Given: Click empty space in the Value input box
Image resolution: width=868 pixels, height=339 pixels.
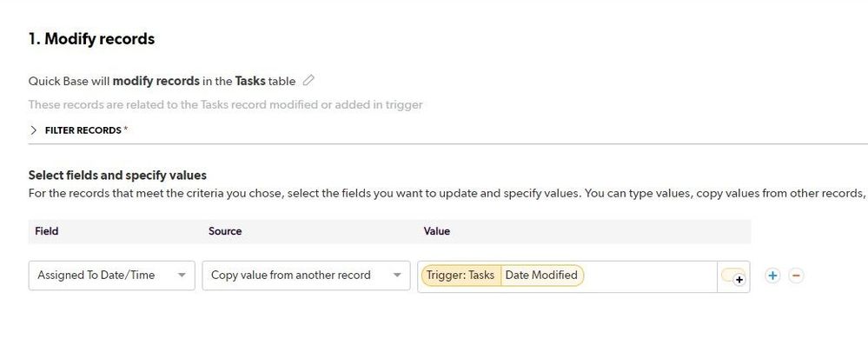Looking at the screenshot, I should point(651,276).
